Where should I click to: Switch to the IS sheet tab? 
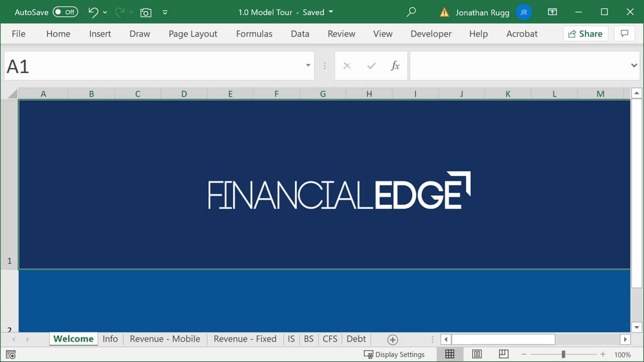tap(291, 339)
